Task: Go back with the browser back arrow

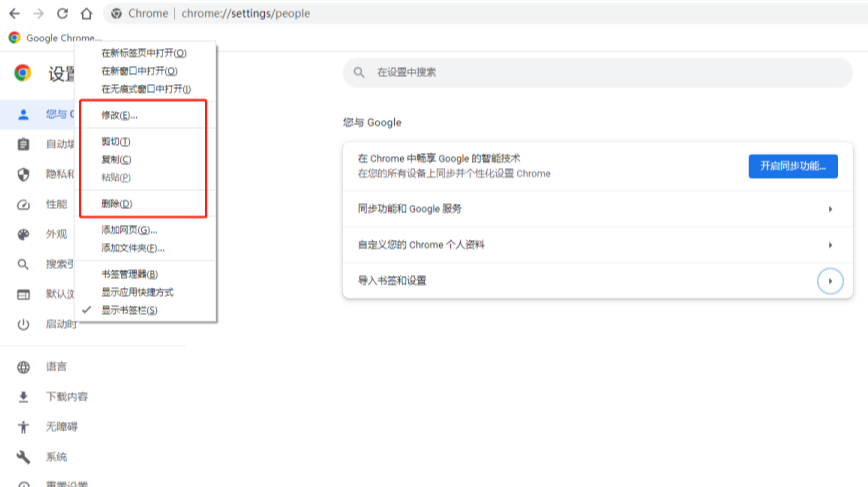Action: click(14, 13)
